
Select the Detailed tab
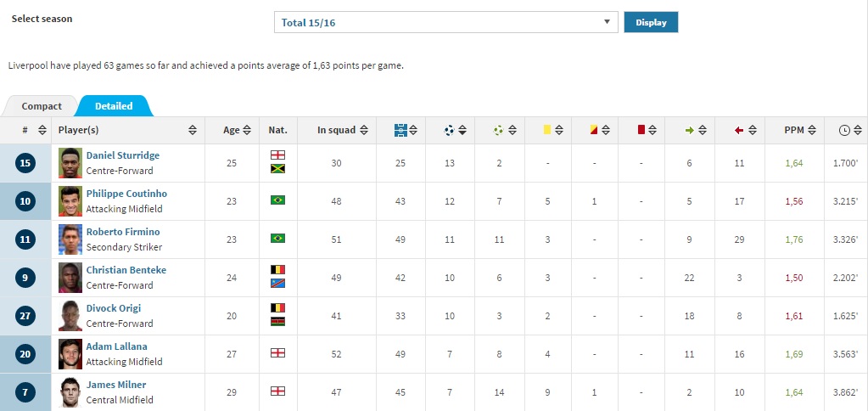click(114, 106)
